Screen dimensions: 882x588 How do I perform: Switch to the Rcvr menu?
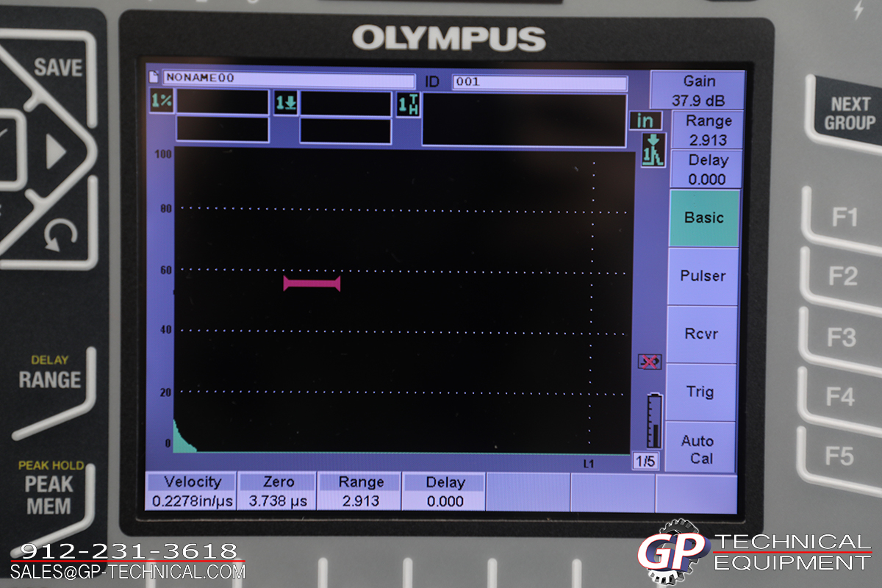(703, 334)
